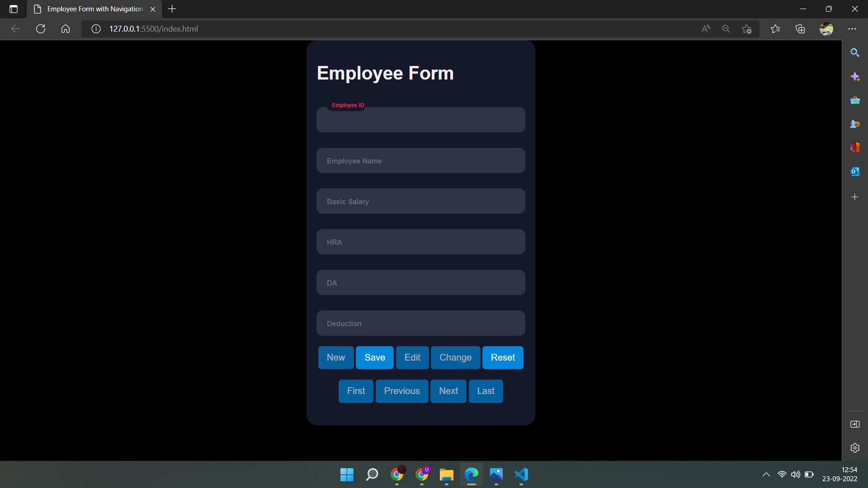Click the Save button
Viewport: 868px width, 488px height.
click(x=374, y=357)
